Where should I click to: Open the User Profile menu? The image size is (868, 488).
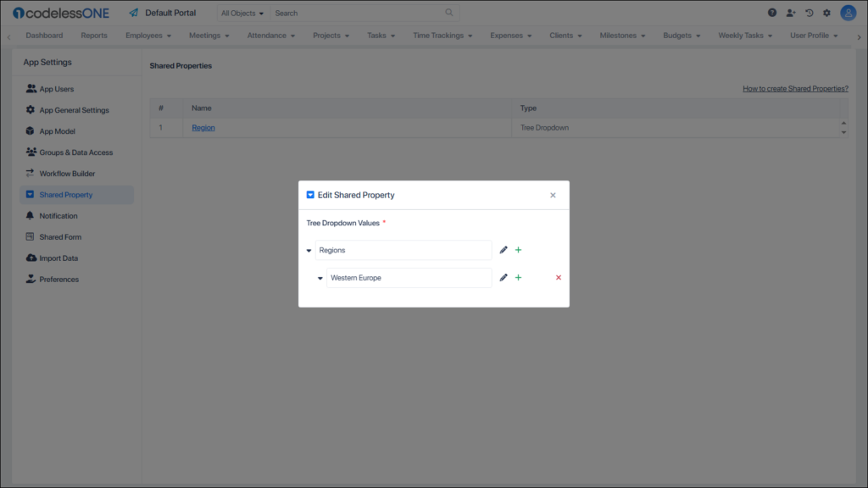tap(814, 36)
